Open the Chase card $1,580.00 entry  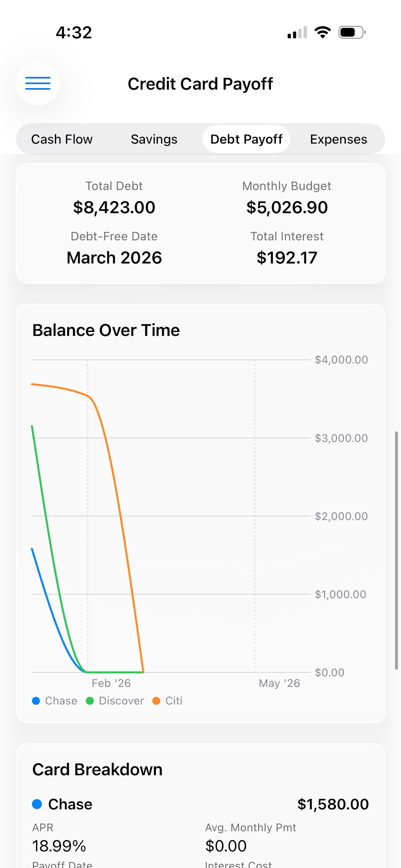pyautogui.click(x=200, y=804)
